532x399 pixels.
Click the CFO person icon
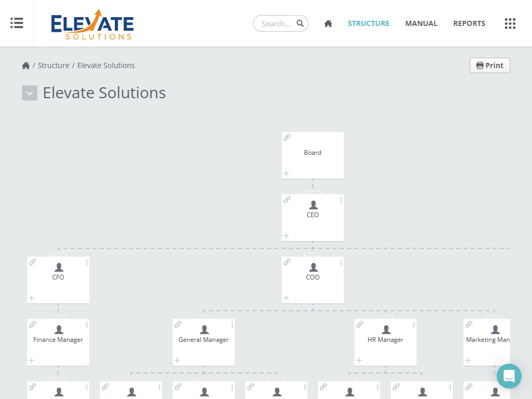(59, 267)
